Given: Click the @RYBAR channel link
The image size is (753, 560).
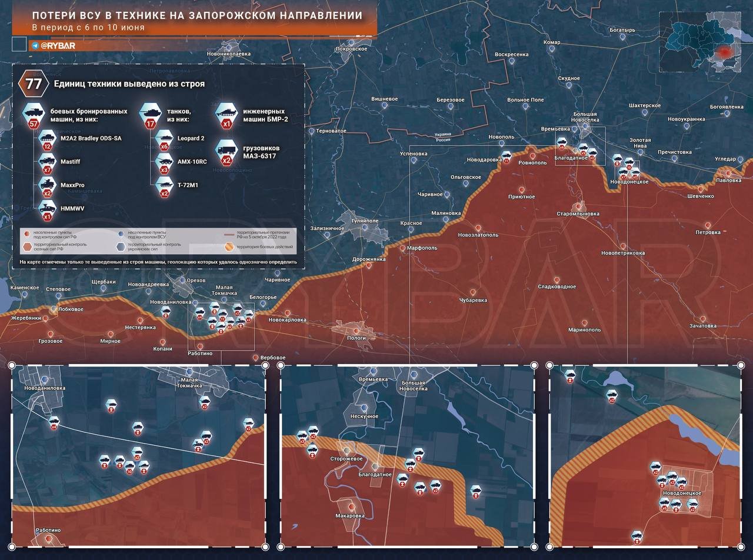Looking at the screenshot, I should (58, 45).
